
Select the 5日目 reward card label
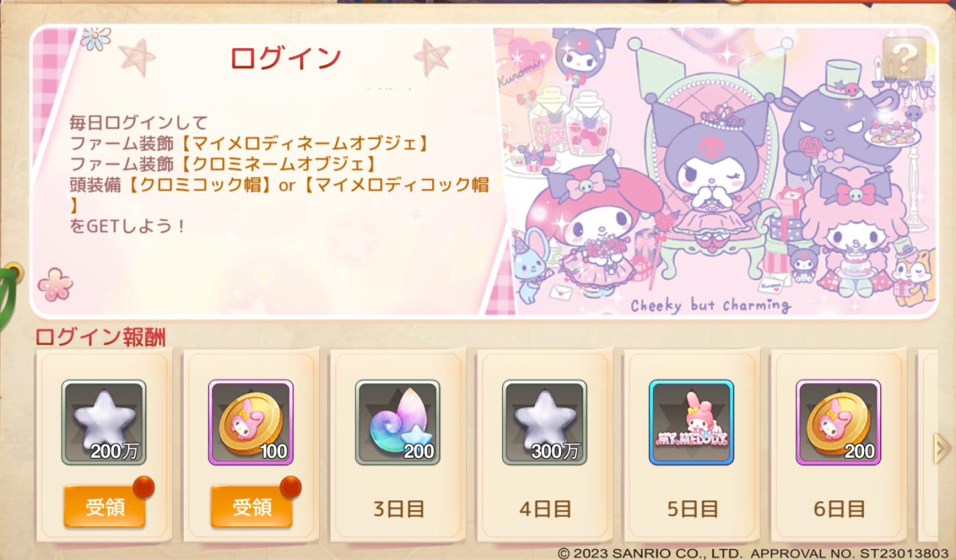(x=692, y=508)
